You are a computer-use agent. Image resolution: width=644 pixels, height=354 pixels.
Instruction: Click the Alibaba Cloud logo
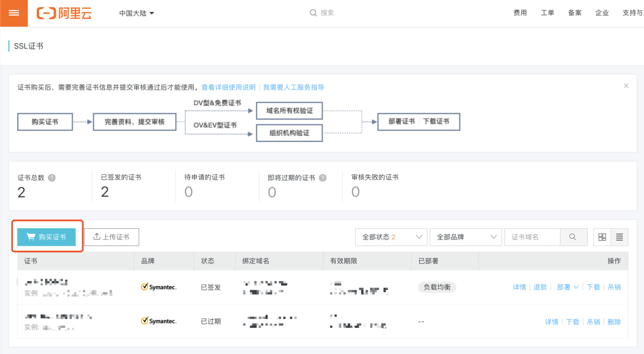[64, 13]
